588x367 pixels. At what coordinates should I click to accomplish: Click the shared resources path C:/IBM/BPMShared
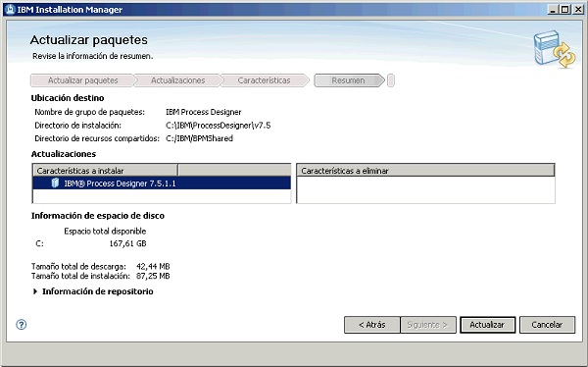point(200,138)
